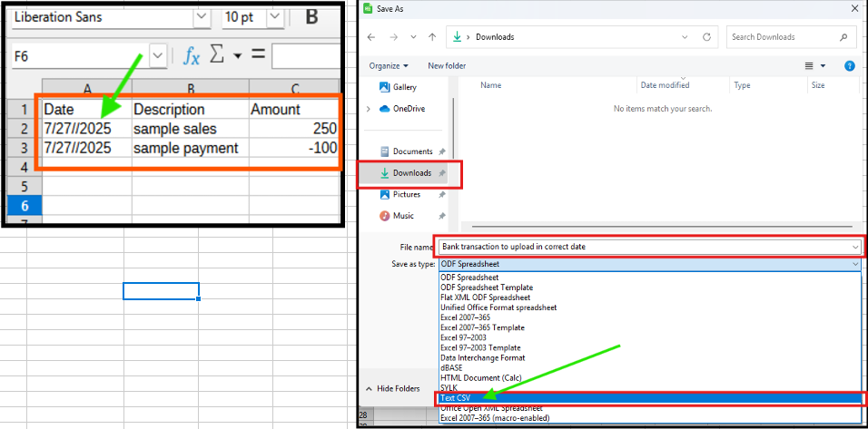The image size is (868, 429).
Task: Open the view options dropdown arrow
Action: tap(823, 66)
